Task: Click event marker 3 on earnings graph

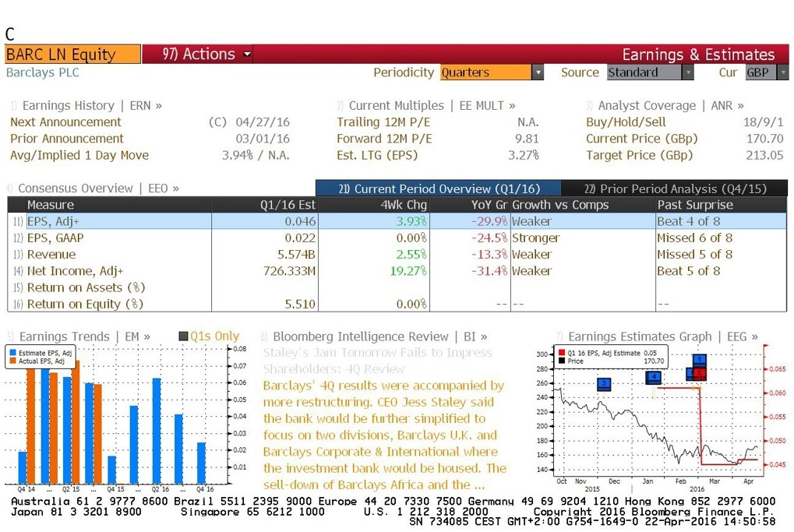Action: tap(603, 384)
